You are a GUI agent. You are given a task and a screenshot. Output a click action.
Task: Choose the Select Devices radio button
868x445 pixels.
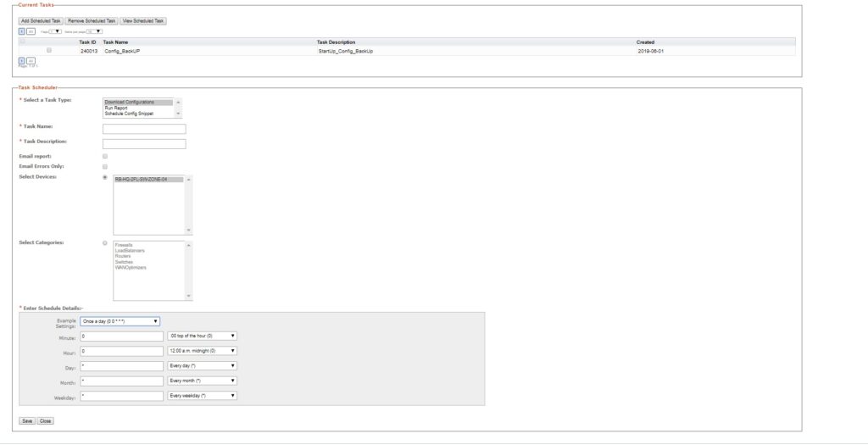[105, 178]
